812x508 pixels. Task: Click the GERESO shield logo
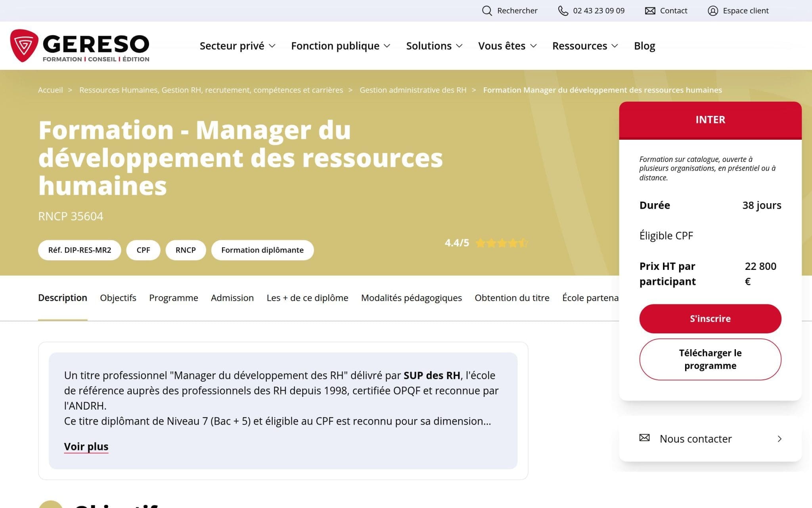pyautogui.click(x=24, y=45)
